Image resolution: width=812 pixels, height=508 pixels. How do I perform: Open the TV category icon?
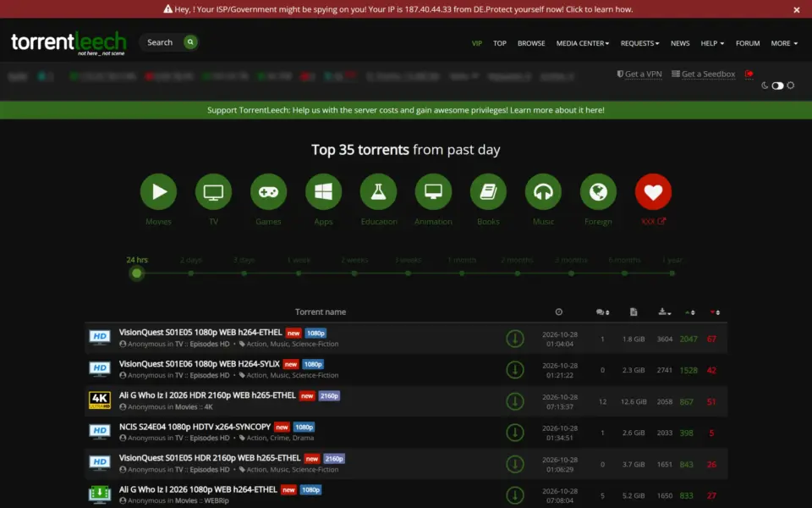tap(213, 192)
